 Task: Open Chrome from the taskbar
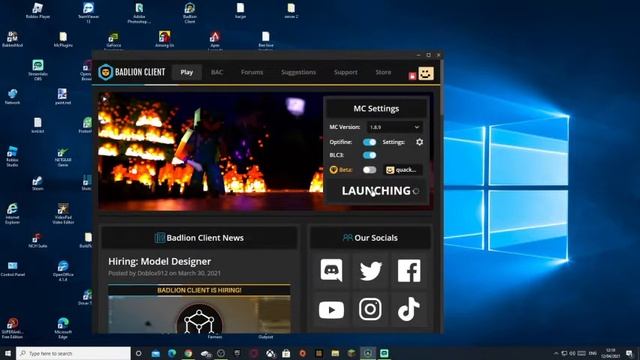click(188, 353)
